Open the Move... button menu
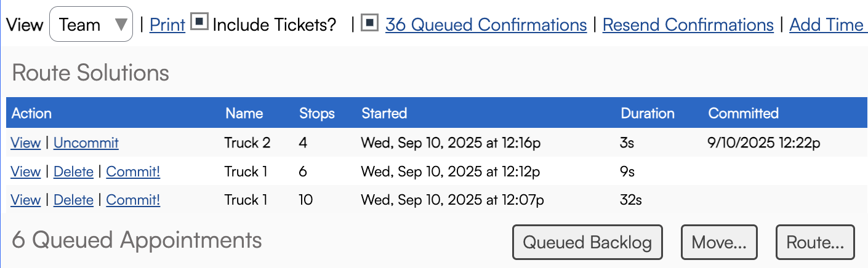Screen dimensions: 868x268 tap(719, 242)
